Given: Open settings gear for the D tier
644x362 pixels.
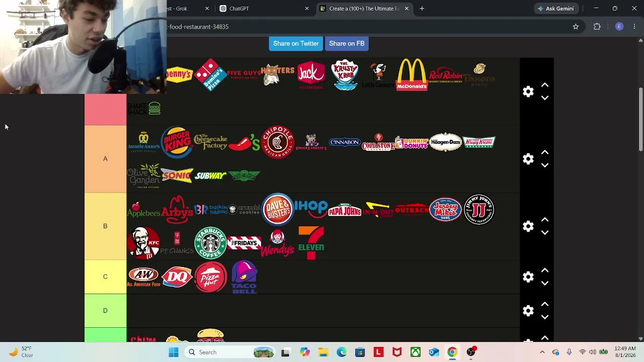Looking at the screenshot, I should pyautogui.click(x=528, y=311).
